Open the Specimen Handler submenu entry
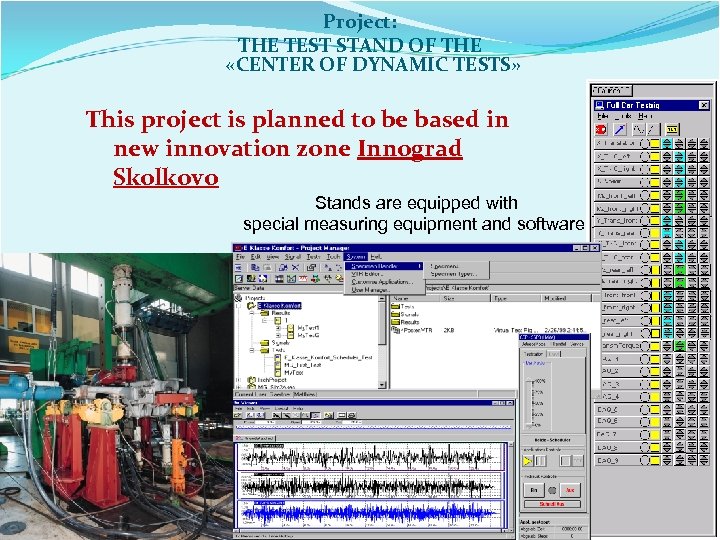Viewport: 720px width, 540px height. coord(383,266)
